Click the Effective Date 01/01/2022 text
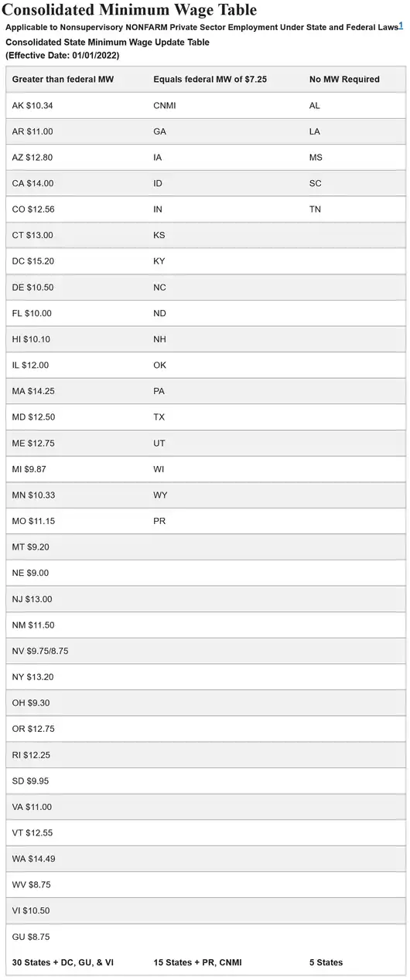Viewport: 410px width, 980px height. pos(63,56)
